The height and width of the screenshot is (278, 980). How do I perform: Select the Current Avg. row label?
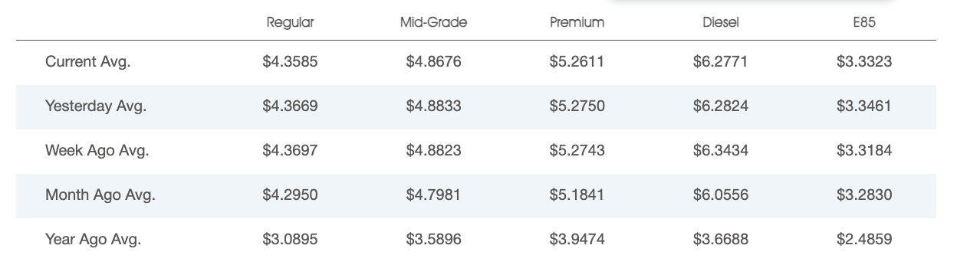pos(88,62)
